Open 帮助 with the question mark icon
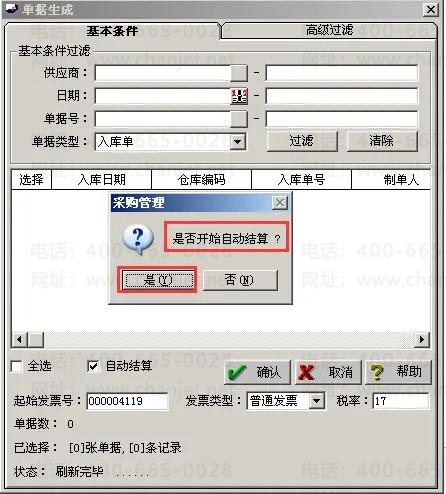Viewport: 446px width, 494px height. coord(398,372)
